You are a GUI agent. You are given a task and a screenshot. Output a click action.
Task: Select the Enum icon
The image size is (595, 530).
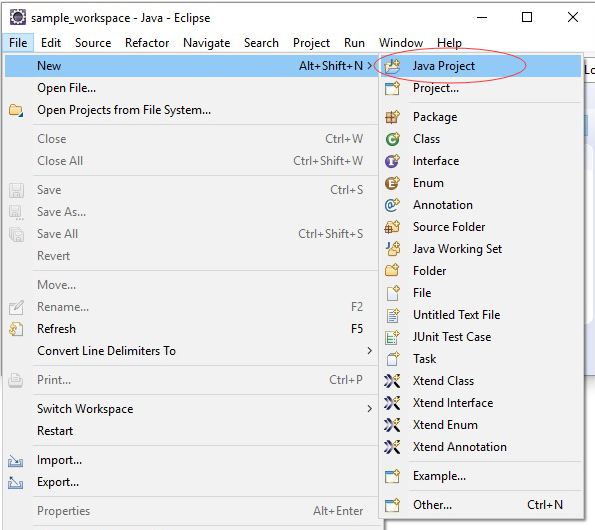coord(392,183)
